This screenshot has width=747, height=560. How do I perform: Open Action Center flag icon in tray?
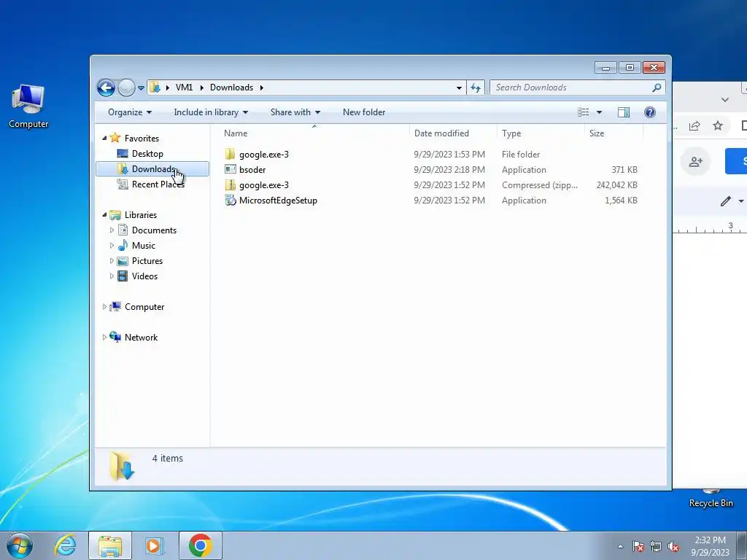pos(638,546)
